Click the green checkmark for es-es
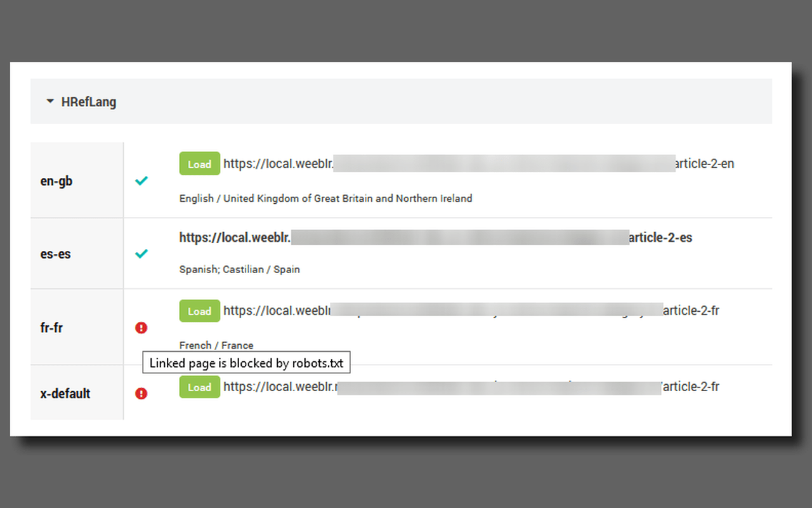The height and width of the screenshot is (508, 812). pos(141,254)
